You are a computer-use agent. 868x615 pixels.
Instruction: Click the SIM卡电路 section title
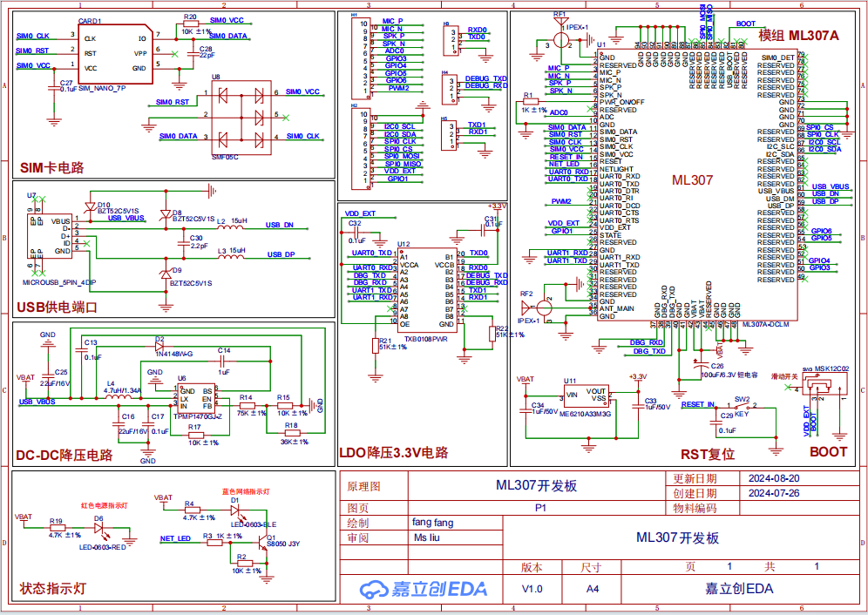click(52, 168)
